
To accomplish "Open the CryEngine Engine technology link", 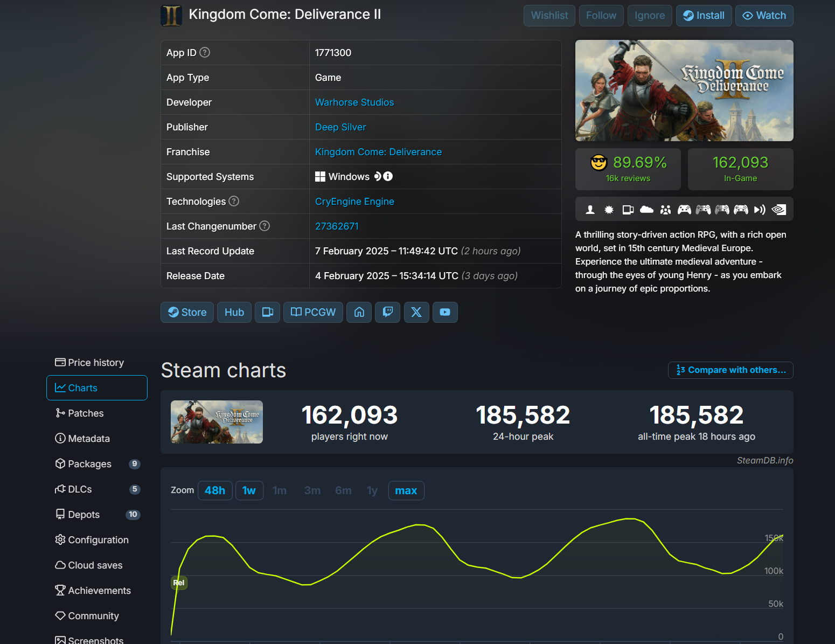I will click(x=354, y=202).
